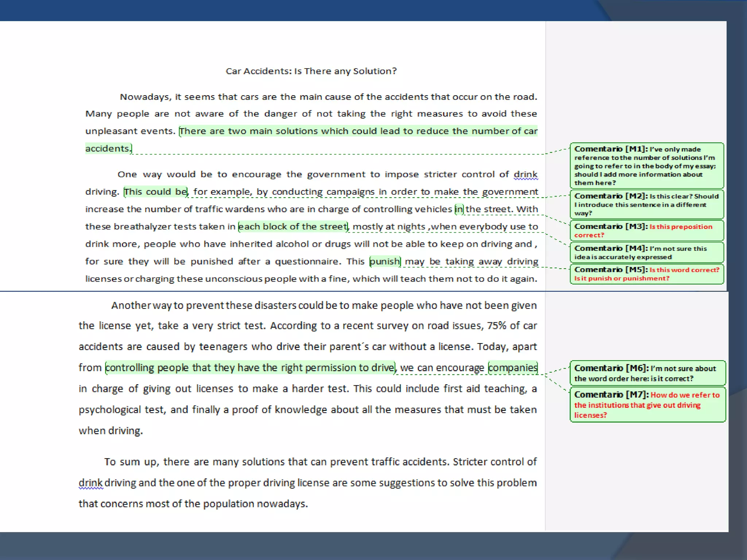Click comment M3 about the preposition
This screenshot has width=747, height=560.
(x=646, y=230)
